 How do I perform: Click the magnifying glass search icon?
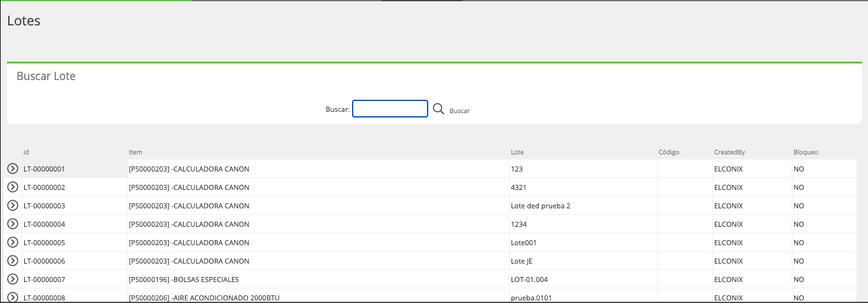438,109
